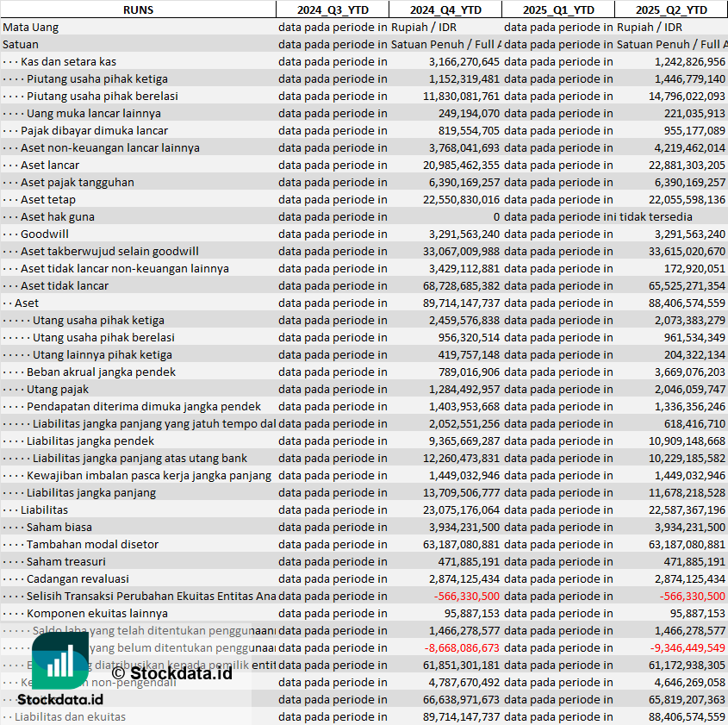The height and width of the screenshot is (725, 728).
Task: Select the 2025_Q1_YTD column header
Action: (558, 9)
